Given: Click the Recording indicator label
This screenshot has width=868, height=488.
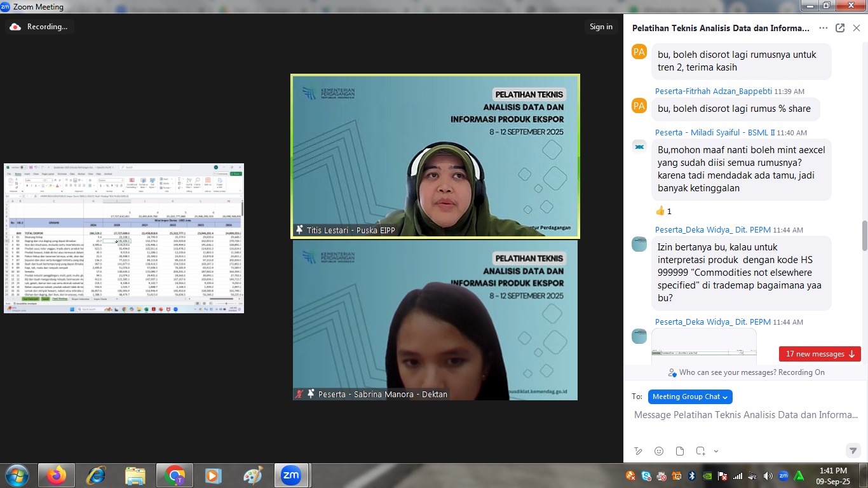Looking at the screenshot, I should pyautogui.click(x=46, y=27).
